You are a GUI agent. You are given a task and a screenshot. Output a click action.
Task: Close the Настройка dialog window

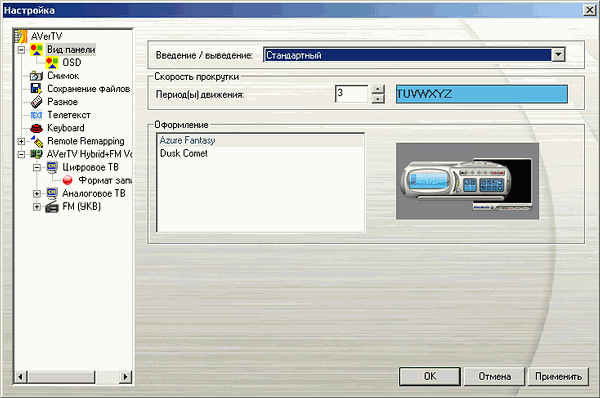pos(589,10)
